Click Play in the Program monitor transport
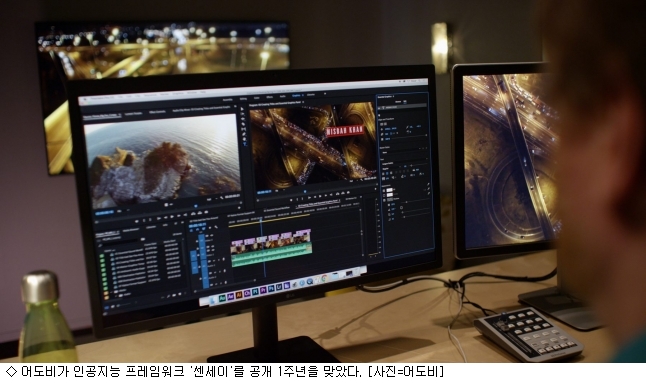The image size is (646, 383). 309,198
